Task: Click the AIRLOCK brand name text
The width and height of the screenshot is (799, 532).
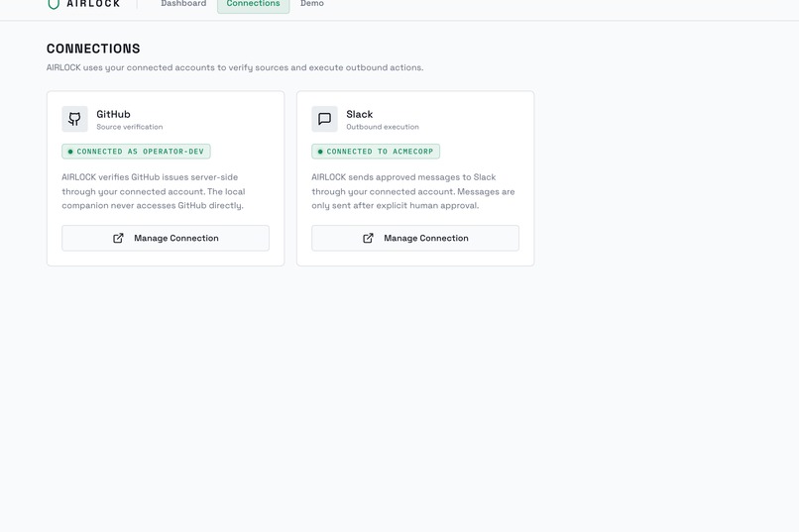Action: tap(93, 4)
